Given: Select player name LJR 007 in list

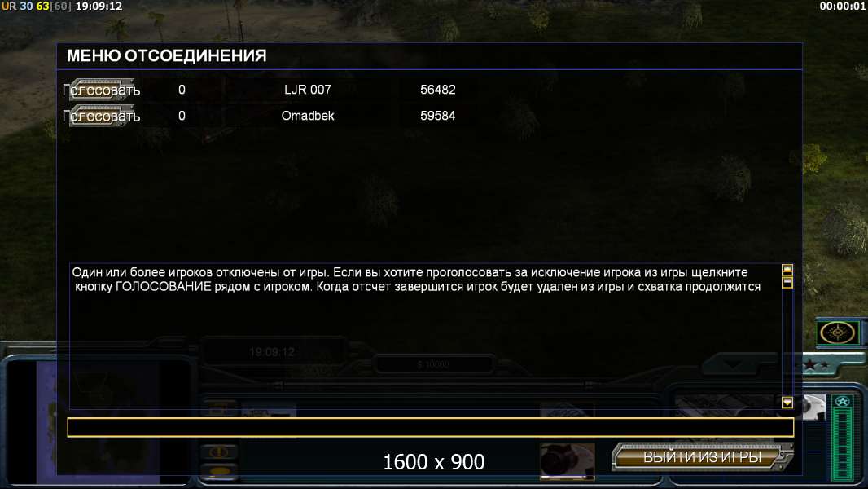Looking at the screenshot, I should pyautogui.click(x=308, y=90).
